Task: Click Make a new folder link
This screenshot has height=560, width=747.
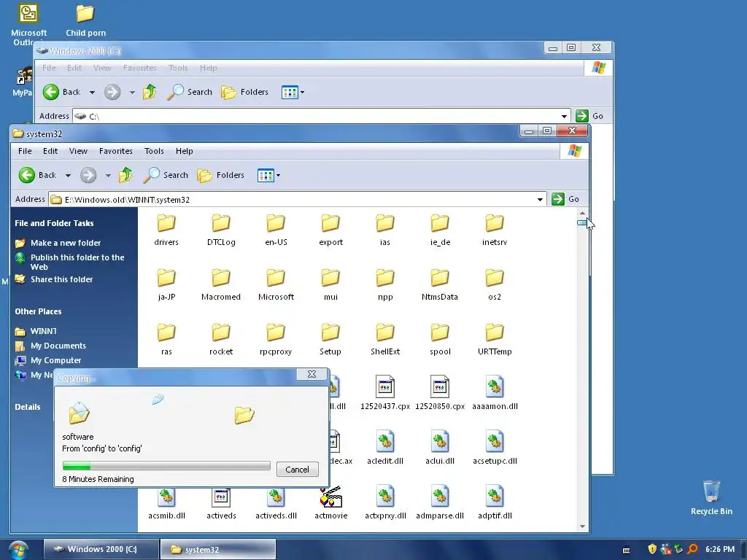Action: [66, 243]
